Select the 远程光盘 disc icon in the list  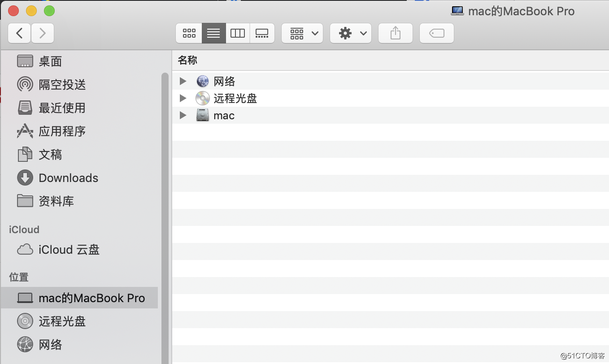point(203,98)
